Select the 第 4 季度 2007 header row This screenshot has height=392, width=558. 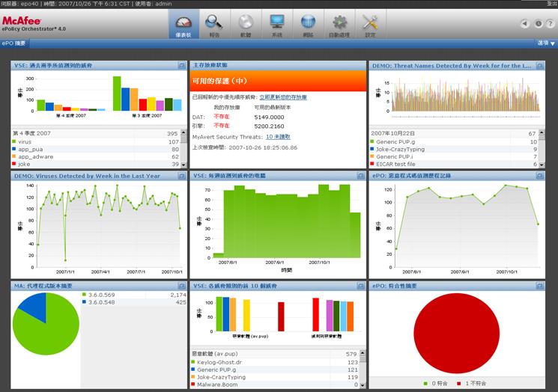point(96,134)
